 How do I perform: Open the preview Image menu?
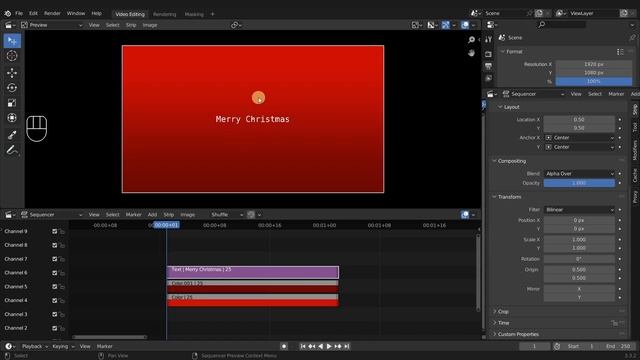(x=150, y=25)
